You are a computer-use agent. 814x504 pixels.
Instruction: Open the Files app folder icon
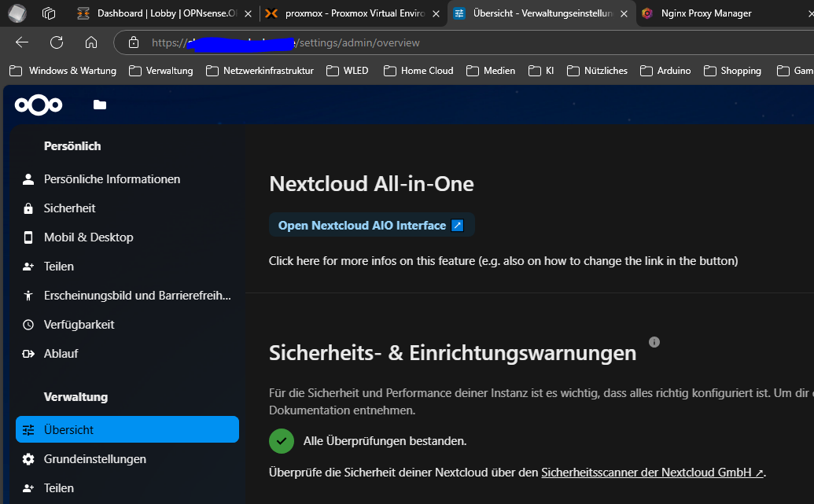(x=100, y=105)
